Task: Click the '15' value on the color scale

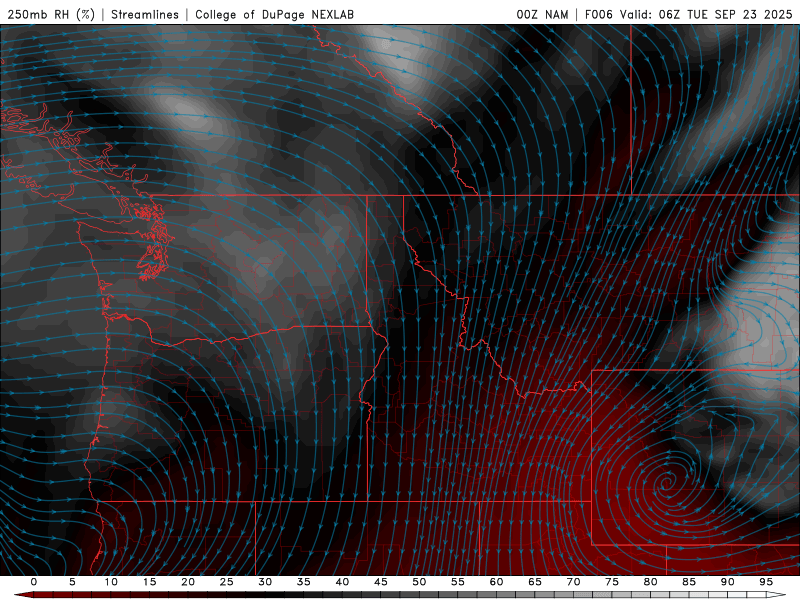Action: (149, 582)
